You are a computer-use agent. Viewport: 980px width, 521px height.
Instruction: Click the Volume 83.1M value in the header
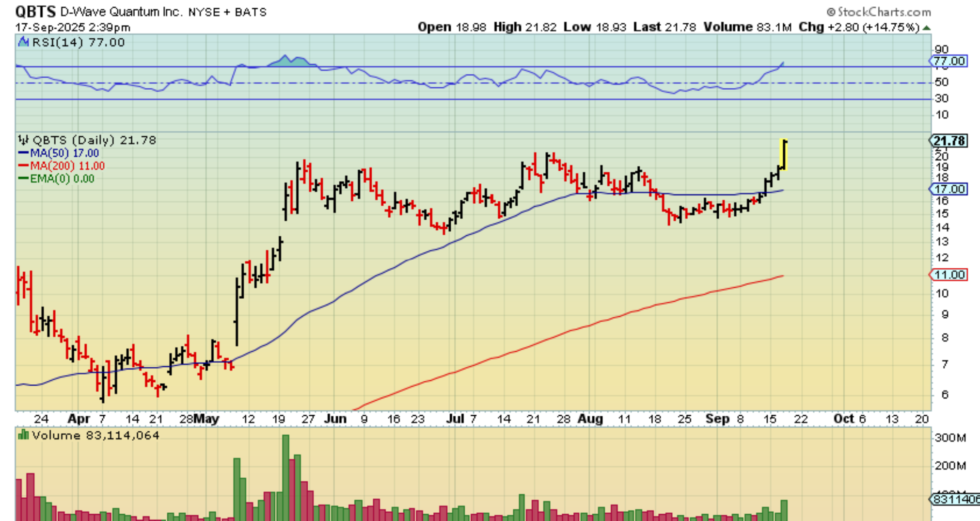click(x=747, y=27)
